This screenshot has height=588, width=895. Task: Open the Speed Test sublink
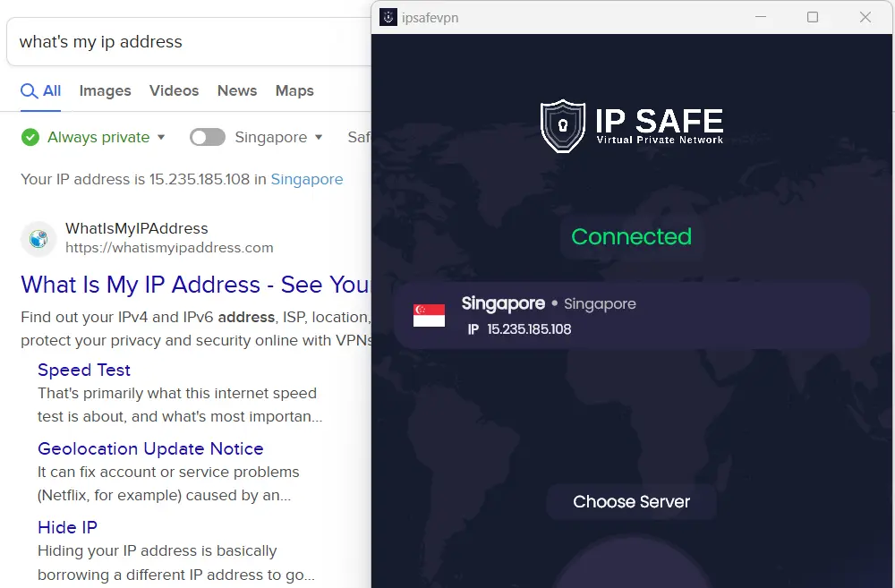(x=84, y=370)
